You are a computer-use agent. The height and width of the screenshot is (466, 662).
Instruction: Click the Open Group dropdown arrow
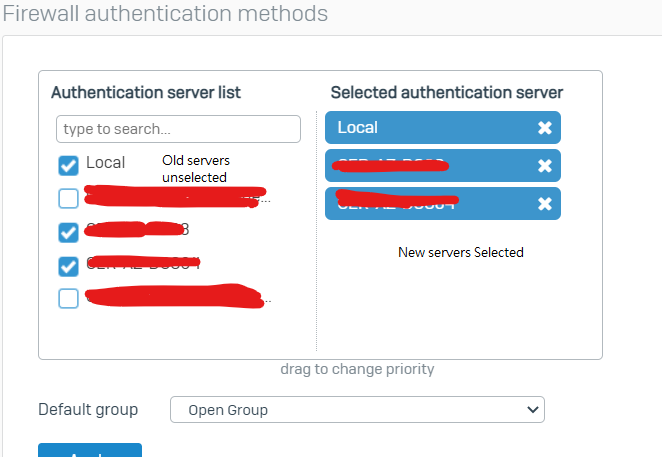coord(530,410)
